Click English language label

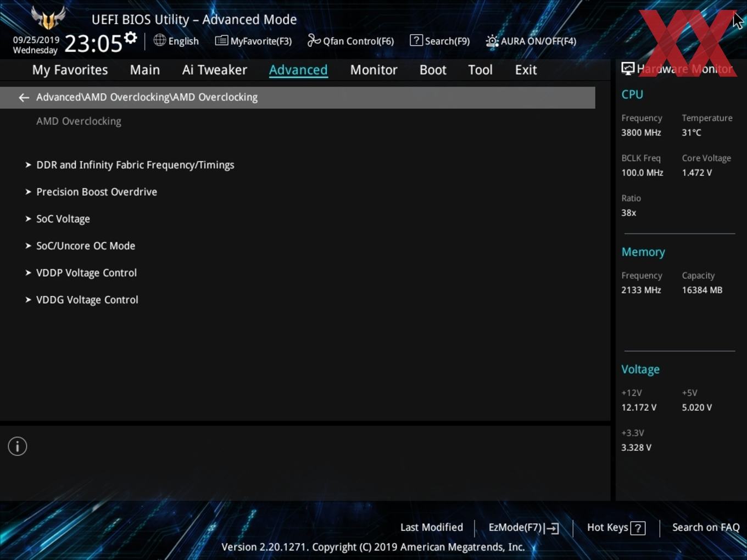(x=183, y=41)
